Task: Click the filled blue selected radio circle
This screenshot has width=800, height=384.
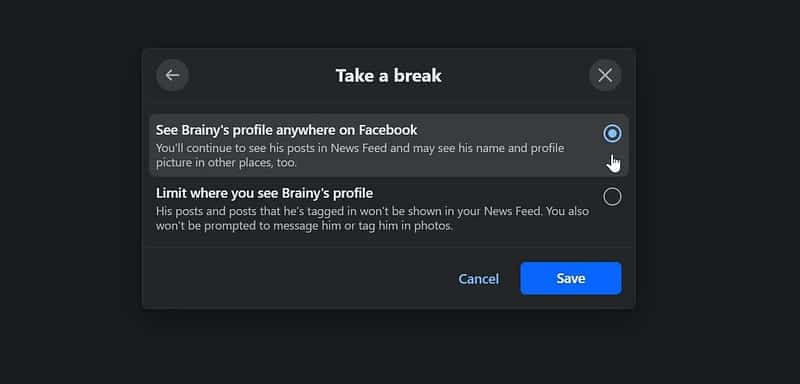Action: coord(612,134)
